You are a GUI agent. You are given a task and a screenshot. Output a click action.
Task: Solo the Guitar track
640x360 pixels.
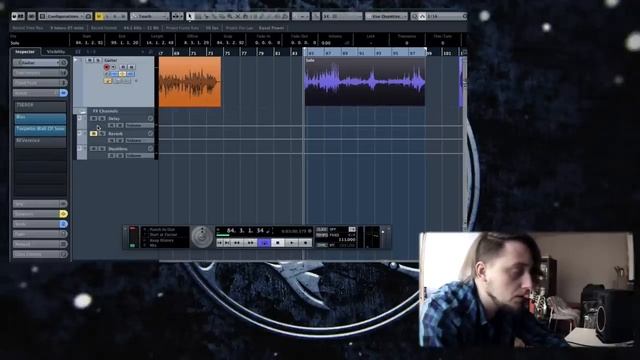[x=98, y=60]
